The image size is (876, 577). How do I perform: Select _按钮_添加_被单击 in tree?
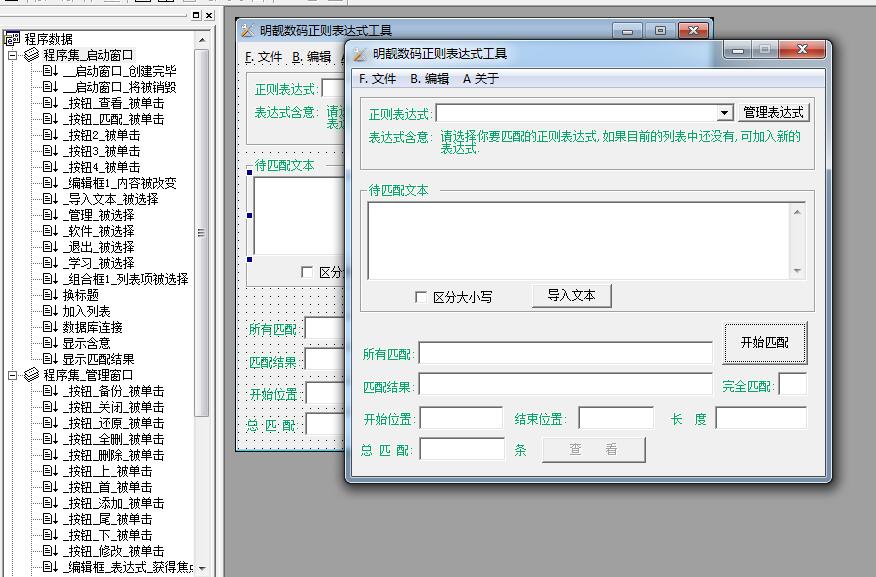113,503
